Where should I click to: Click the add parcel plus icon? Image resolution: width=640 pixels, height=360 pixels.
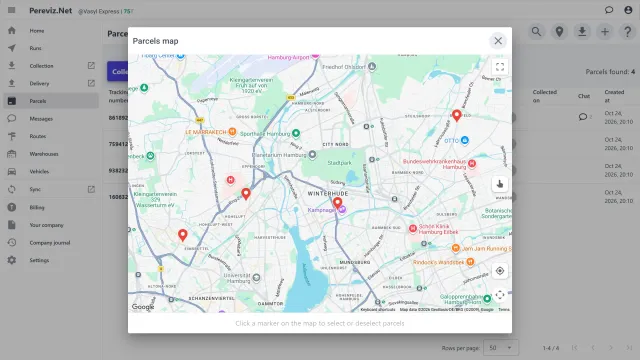(x=605, y=32)
